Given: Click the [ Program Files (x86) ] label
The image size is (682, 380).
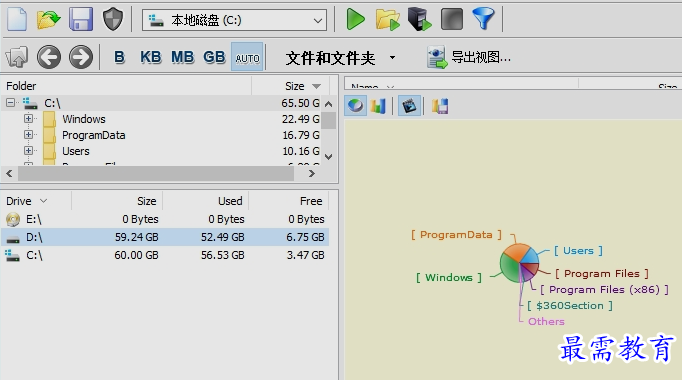Looking at the screenshot, I should (604, 290).
